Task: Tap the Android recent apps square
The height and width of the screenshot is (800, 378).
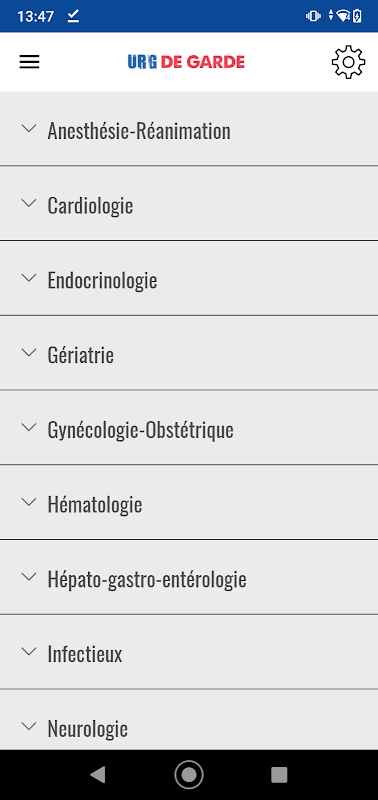Action: 279,774
